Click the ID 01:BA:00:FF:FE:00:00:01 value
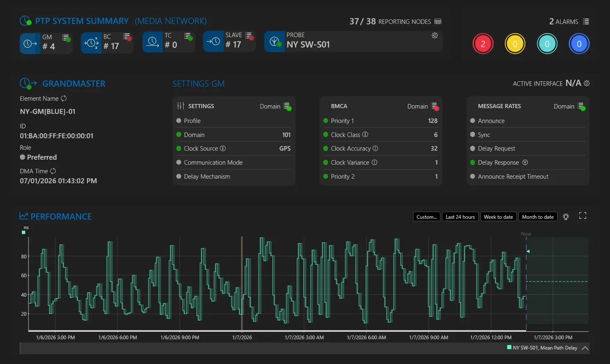The width and height of the screenshot is (610, 364). (57, 136)
